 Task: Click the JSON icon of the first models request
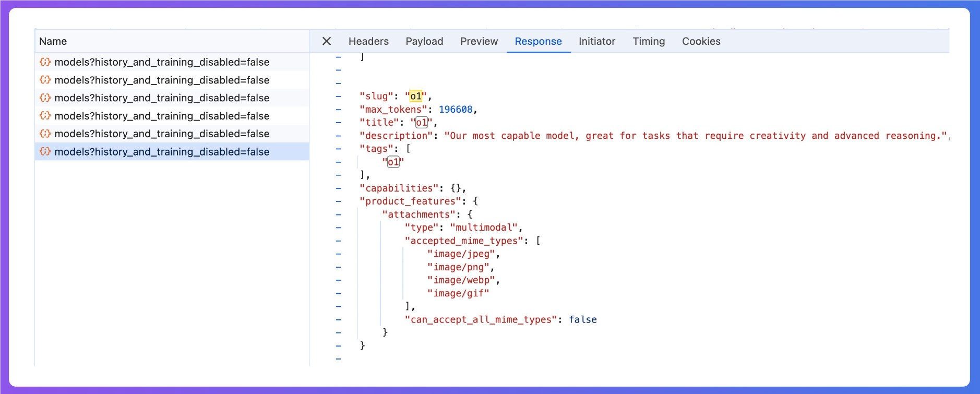click(x=45, y=62)
